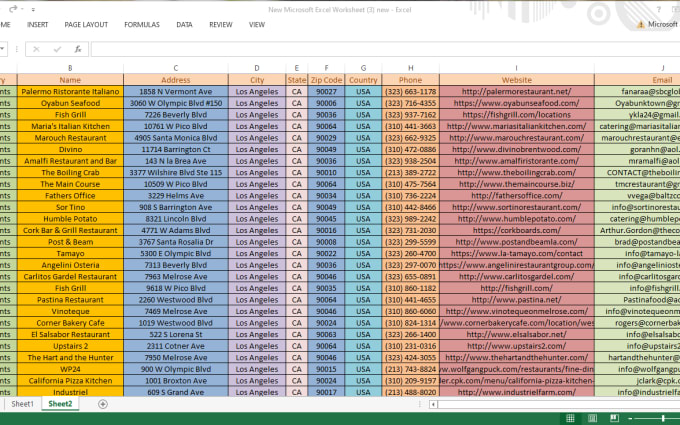Add a new sheet with the plus icon
This screenshot has height=425, width=680.
tap(103, 404)
